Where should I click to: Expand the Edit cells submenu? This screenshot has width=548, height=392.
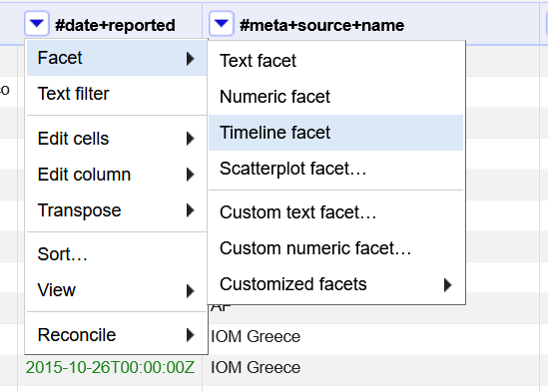117,139
